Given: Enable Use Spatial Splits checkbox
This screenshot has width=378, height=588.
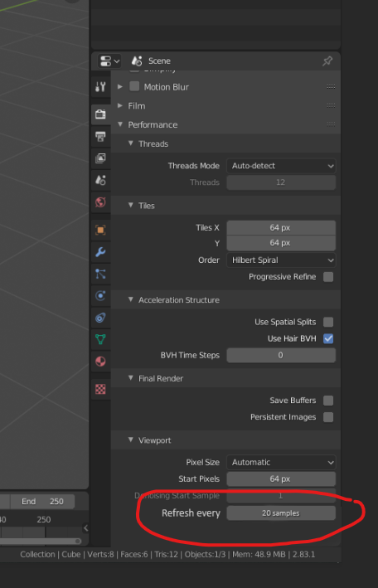Looking at the screenshot, I should (x=328, y=322).
